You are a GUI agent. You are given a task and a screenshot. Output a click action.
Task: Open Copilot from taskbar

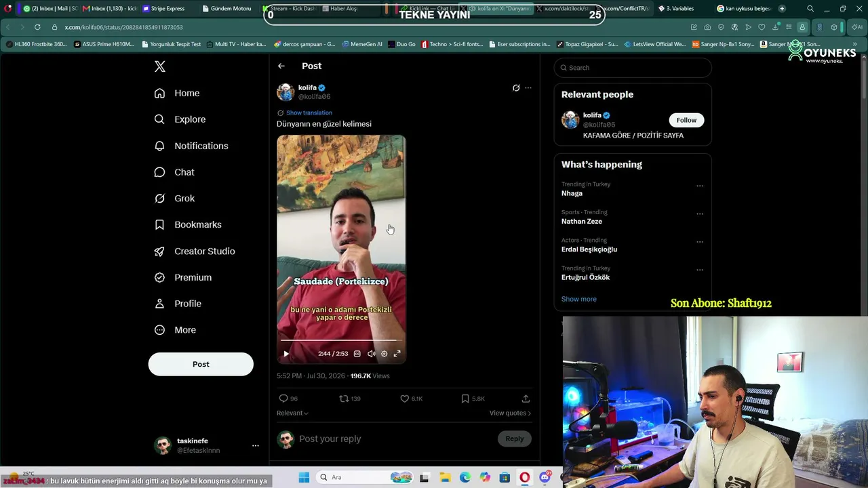point(485,478)
